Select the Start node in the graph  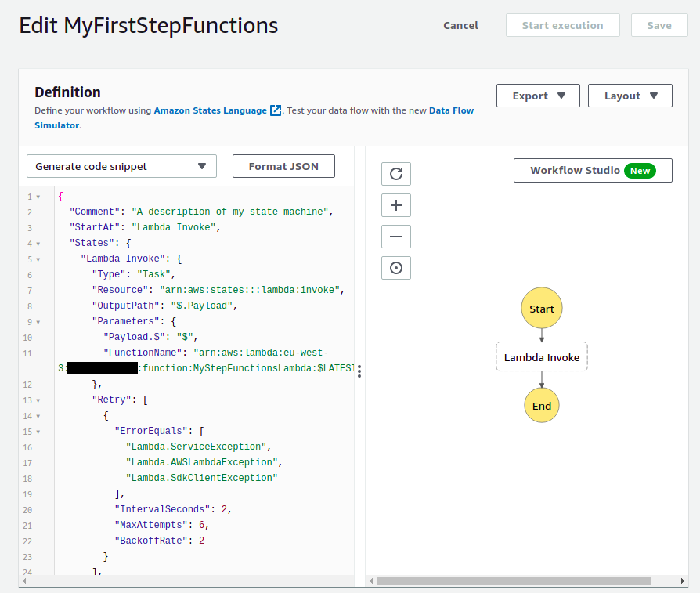(541, 309)
